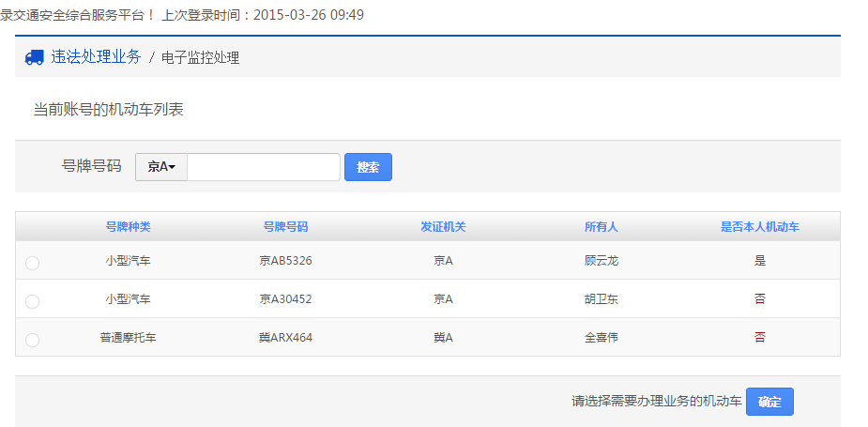Screen dimensions: 868x427
Task: Click plate number 冀ARX464 cell
Action: (x=285, y=338)
